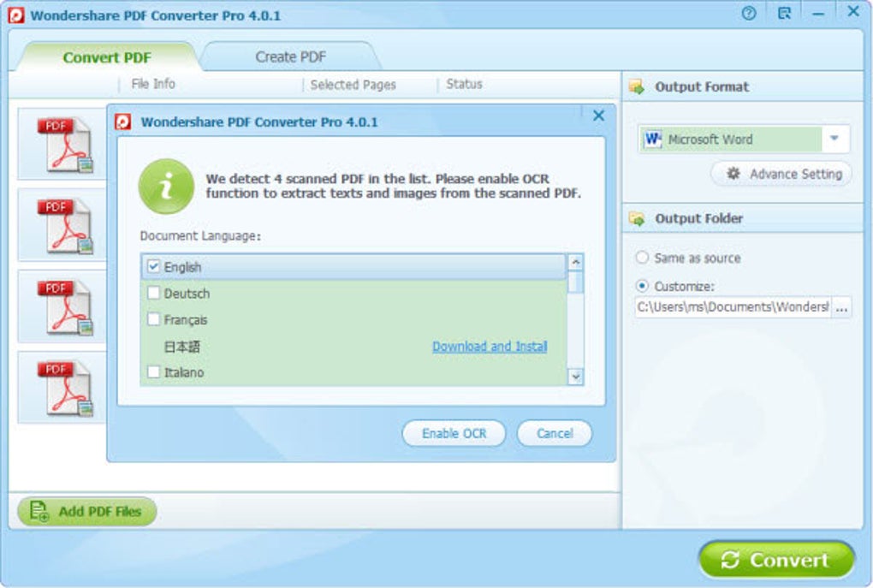The height and width of the screenshot is (588, 873).
Task: Switch to the Convert PDF tab
Action: [107, 57]
